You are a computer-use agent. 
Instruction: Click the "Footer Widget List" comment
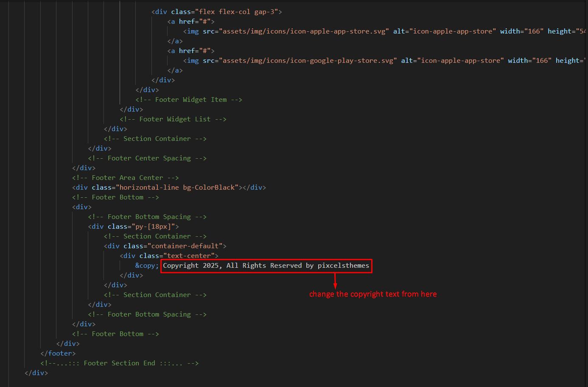173,119
